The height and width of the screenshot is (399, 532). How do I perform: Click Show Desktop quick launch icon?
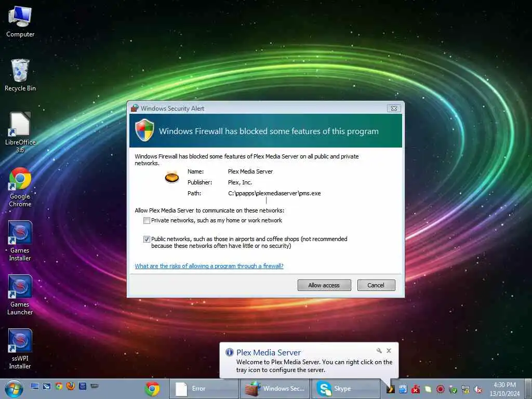[34, 386]
